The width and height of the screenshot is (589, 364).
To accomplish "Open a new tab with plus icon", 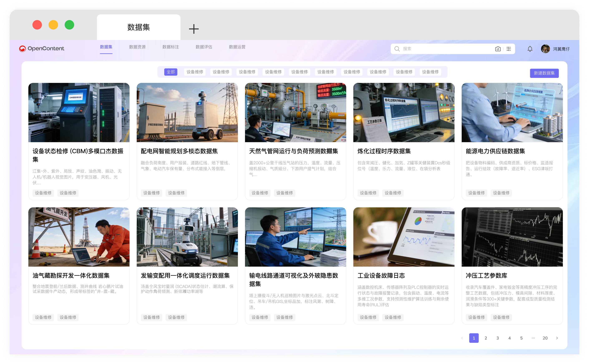I will coord(194,29).
